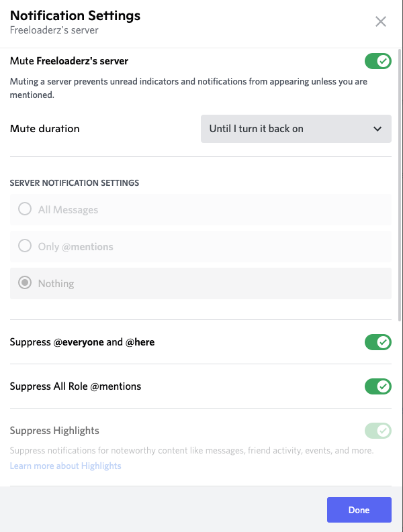Select the All Messages radio option
Image resolution: width=403 pixels, height=532 pixels.
(25, 209)
